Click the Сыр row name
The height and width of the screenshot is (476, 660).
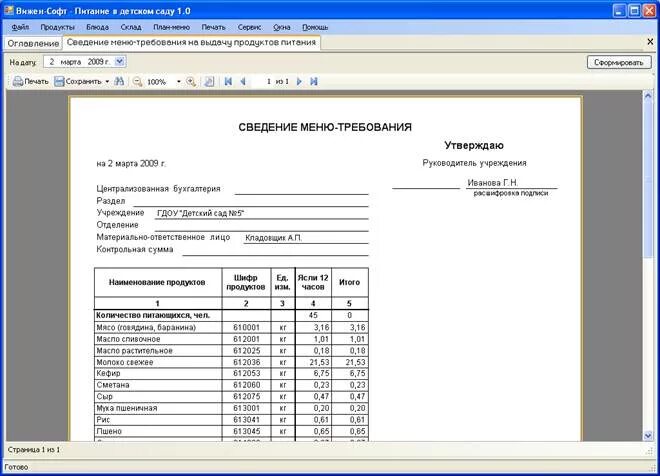point(104,396)
